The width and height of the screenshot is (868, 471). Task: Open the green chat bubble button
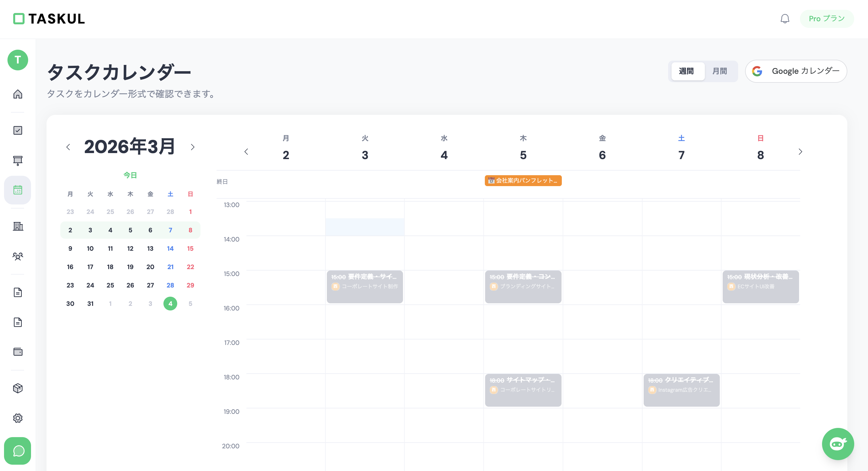coord(18,451)
